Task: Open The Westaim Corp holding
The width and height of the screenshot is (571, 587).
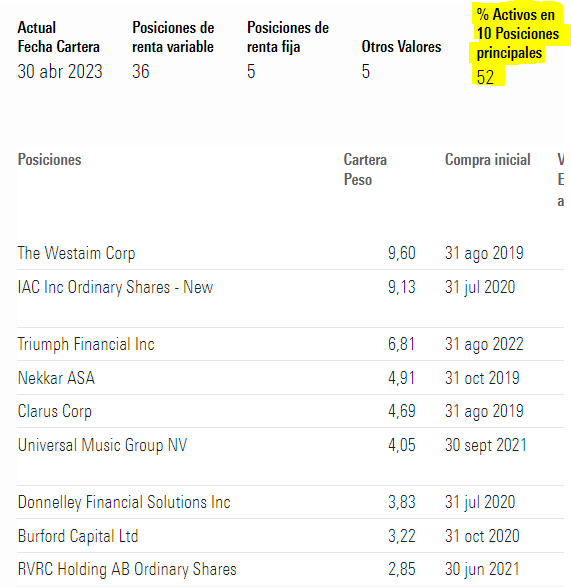Action: tap(76, 253)
